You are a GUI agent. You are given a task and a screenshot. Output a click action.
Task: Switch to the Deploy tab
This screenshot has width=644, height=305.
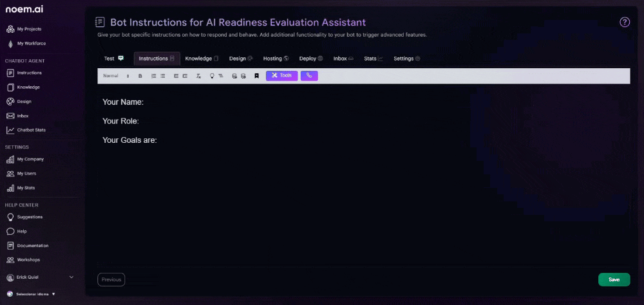310,59
